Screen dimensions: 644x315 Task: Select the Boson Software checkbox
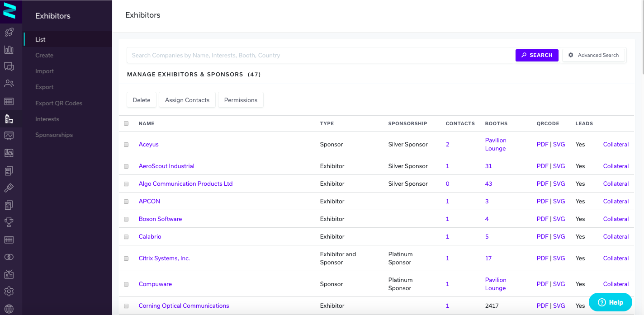(126, 219)
